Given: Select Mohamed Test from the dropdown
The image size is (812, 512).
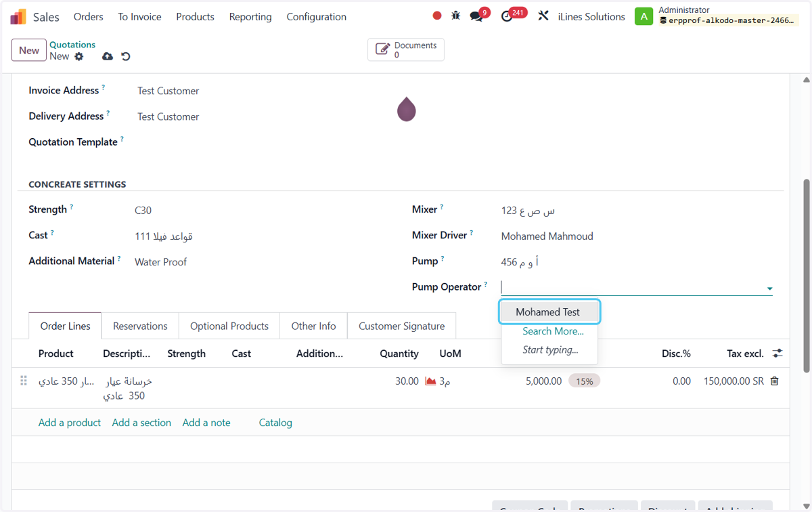Looking at the screenshot, I should point(549,312).
